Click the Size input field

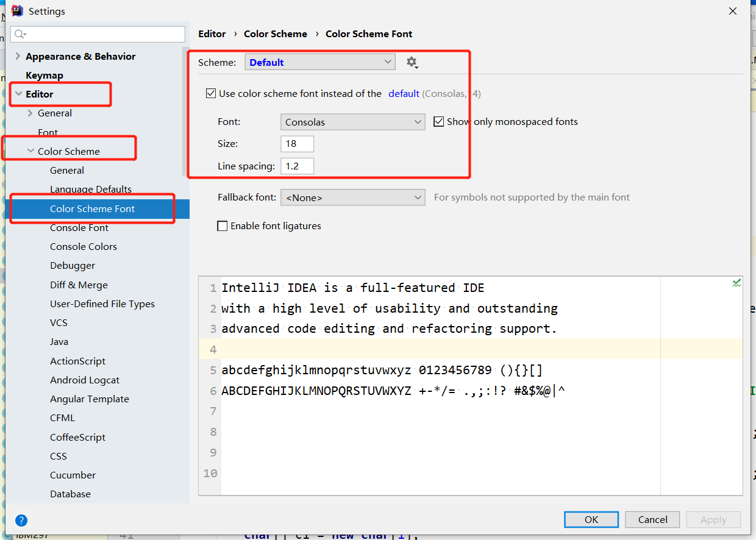[298, 144]
